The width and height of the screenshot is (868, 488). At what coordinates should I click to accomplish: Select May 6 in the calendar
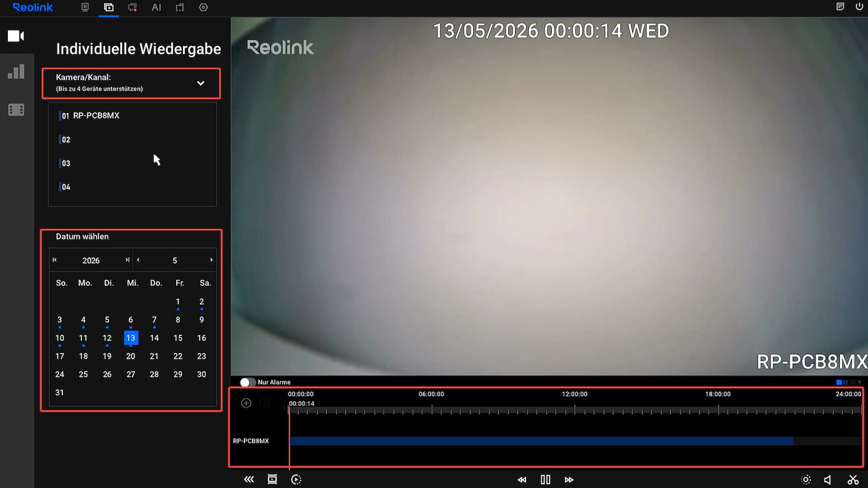[x=131, y=320]
